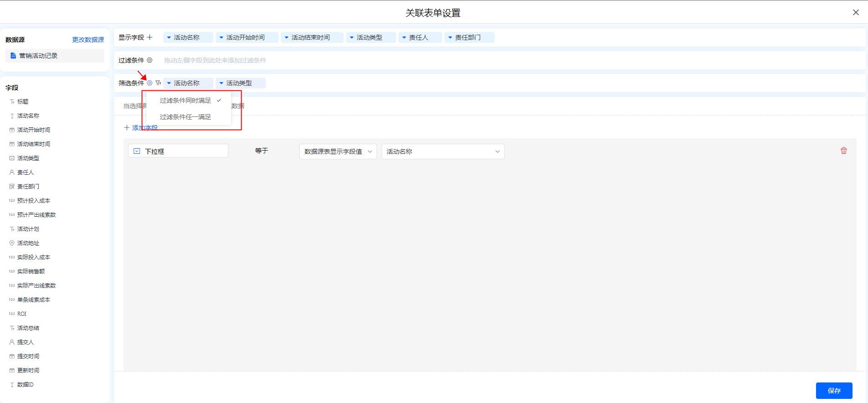Viewport: 868px width, 403px height.
Task: Expand the 活动类型 tag in 筛选条件 row
Action: (x=222, y=83)
